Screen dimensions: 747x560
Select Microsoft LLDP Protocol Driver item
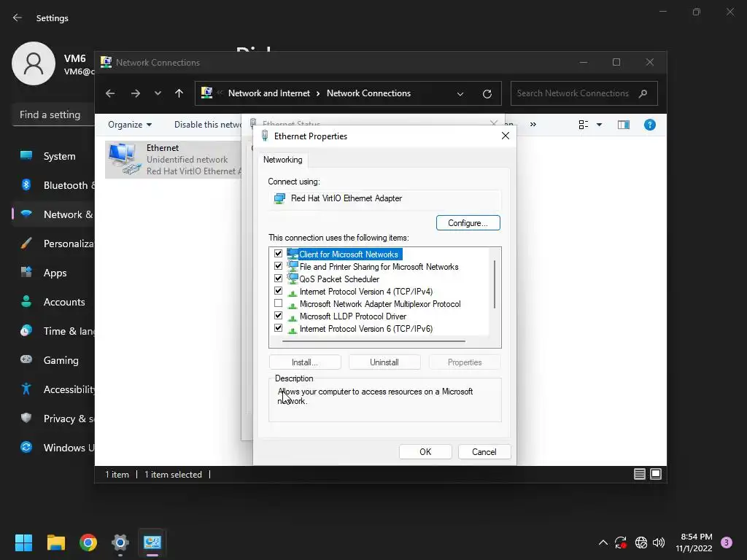pos(352,316)
